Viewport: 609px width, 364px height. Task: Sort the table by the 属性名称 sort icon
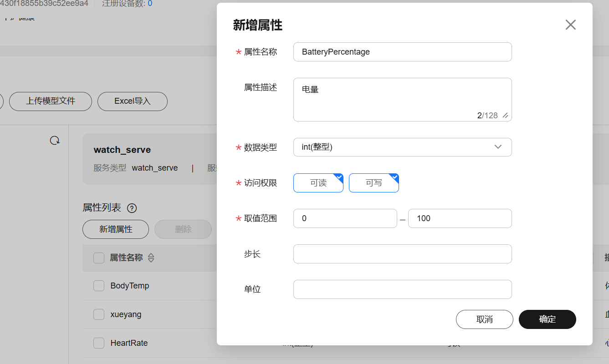(151, 258)
